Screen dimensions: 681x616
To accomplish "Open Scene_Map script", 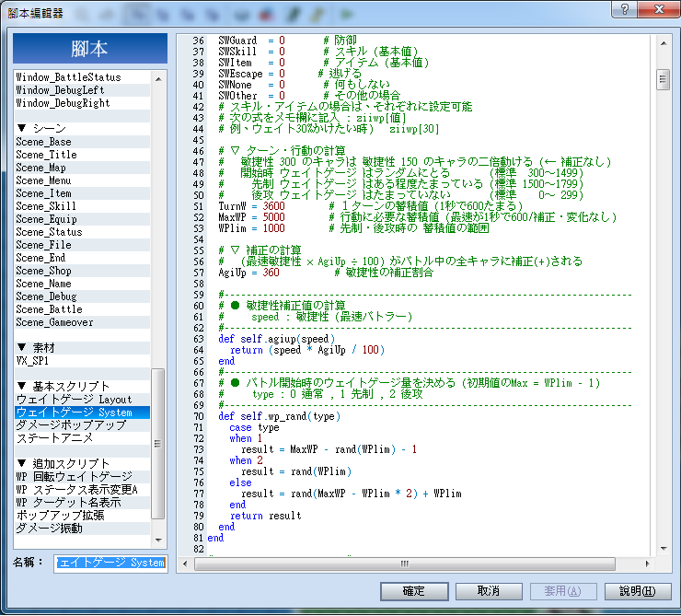I will [x=82, y=168].
